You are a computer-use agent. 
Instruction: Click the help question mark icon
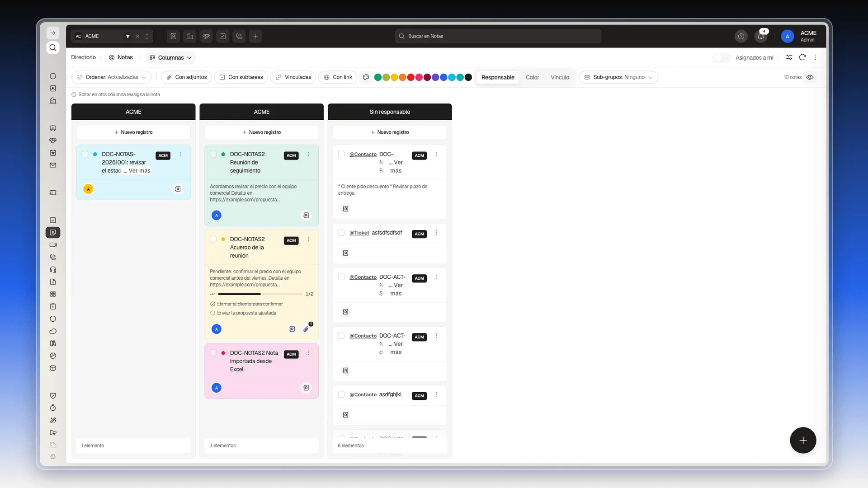tap(741, 36)
